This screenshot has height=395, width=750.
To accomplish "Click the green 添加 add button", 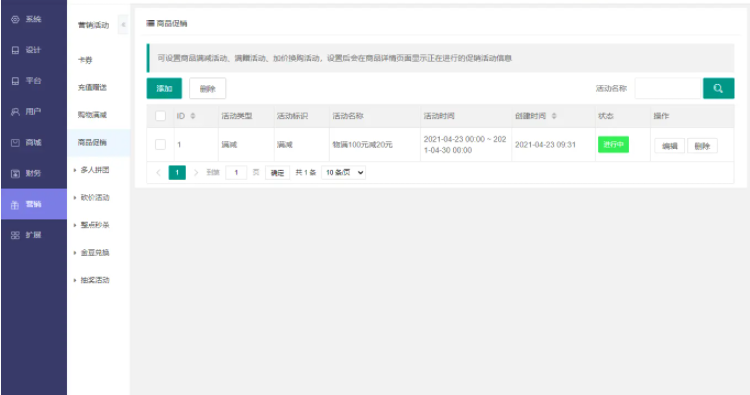I will 164,88.
